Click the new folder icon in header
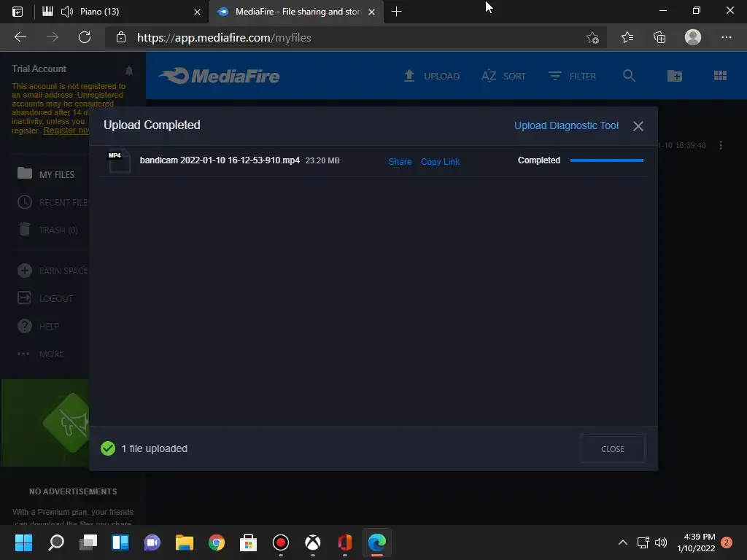The height and width of the screenshot is (560, 747). 675,76
